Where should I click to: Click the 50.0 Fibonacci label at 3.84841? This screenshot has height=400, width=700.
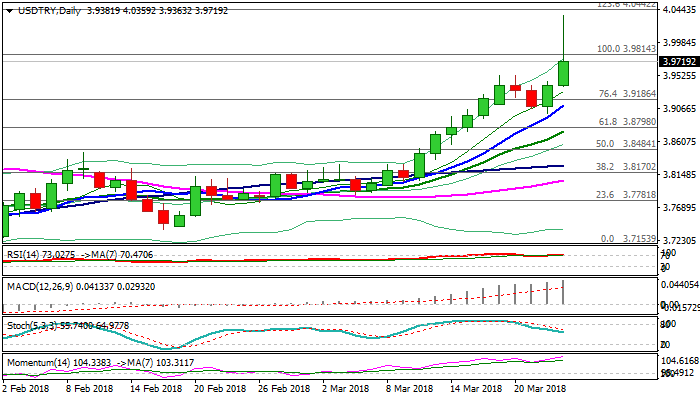point(626,144)
